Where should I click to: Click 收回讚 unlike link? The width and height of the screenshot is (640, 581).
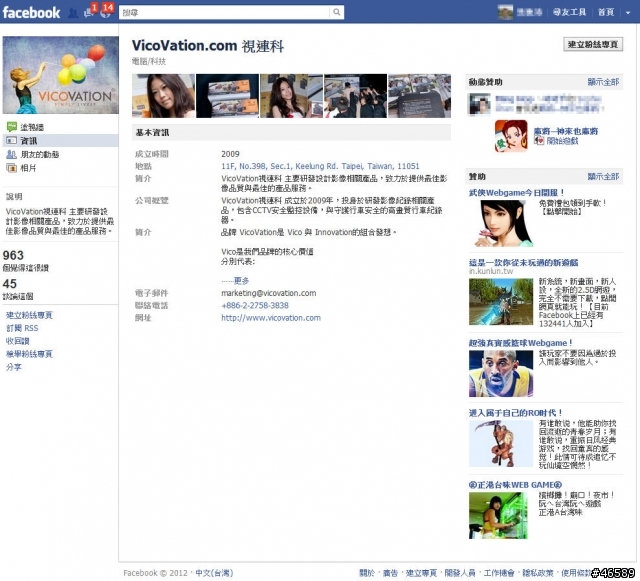[x=17, y=341]
